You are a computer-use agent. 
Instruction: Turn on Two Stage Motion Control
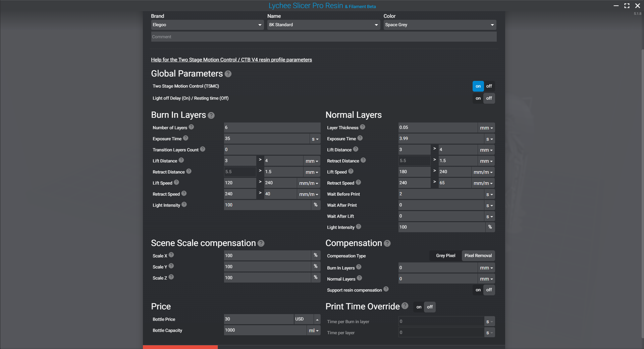(478, 86)
